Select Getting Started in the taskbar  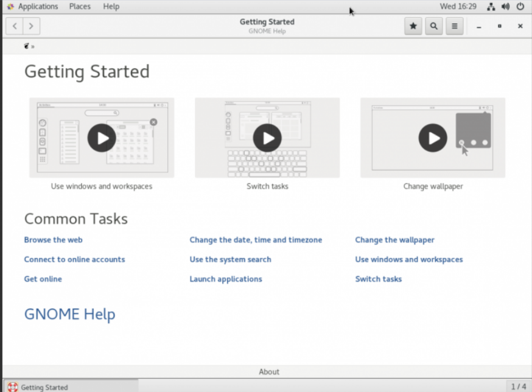(x=71, y=387)
